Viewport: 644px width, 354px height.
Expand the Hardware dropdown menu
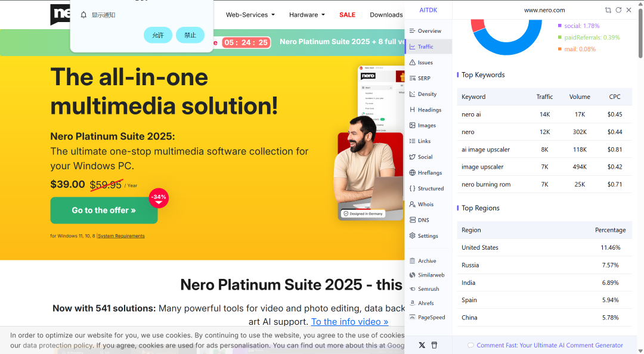click(x=307, y=15)
